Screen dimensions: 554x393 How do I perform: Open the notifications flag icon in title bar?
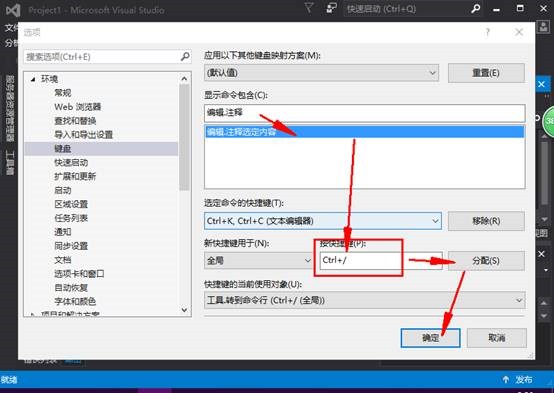point(309,8)
